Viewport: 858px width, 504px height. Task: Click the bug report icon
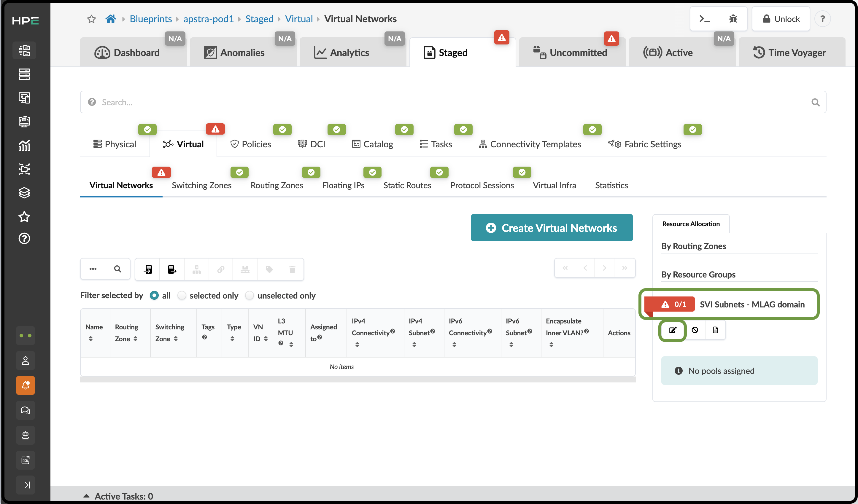[733, 19]
